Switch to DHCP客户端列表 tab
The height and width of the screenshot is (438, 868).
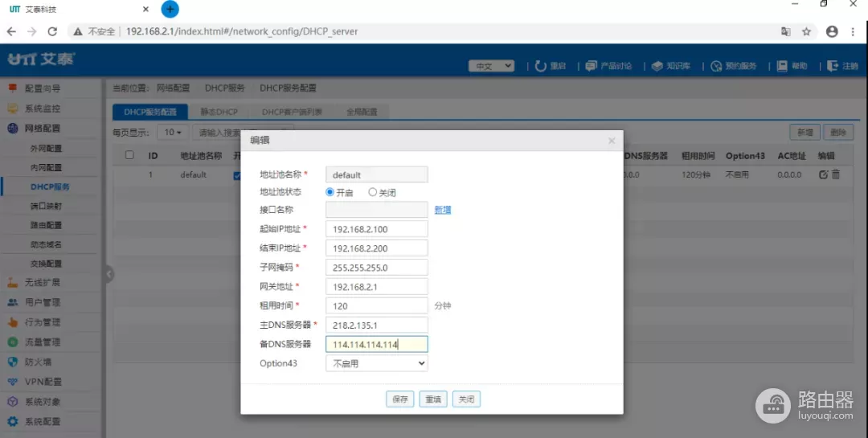292,112
